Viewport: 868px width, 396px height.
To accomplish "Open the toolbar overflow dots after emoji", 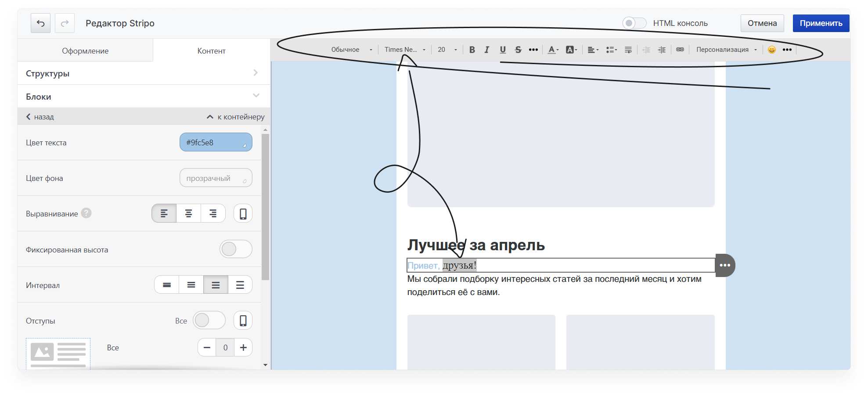I will [x=787, y=50].
